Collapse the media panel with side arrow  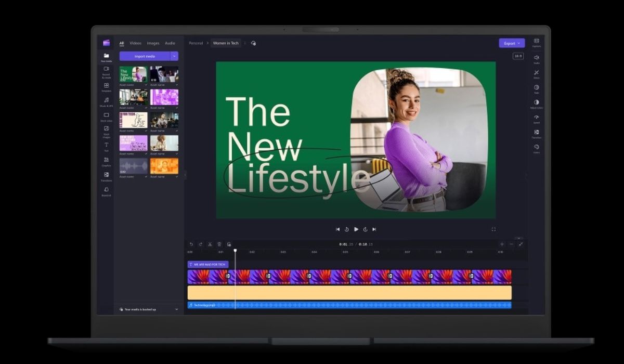[x=185, y=175]
